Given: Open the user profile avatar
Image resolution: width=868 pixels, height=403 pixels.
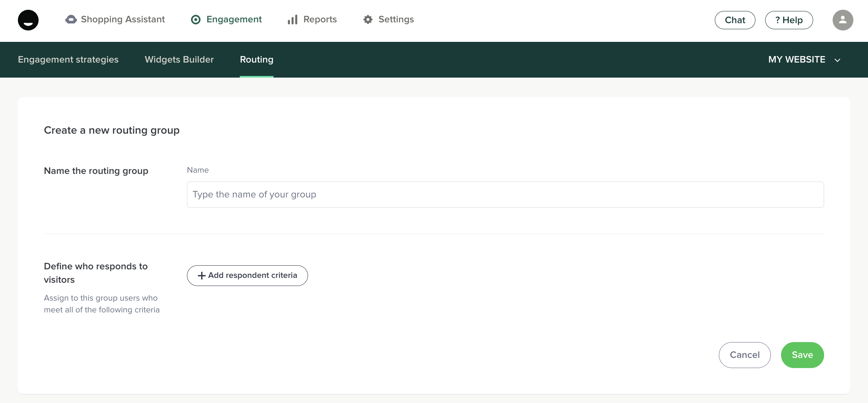Looking at the screenshot, I should (x=842, y=20).
